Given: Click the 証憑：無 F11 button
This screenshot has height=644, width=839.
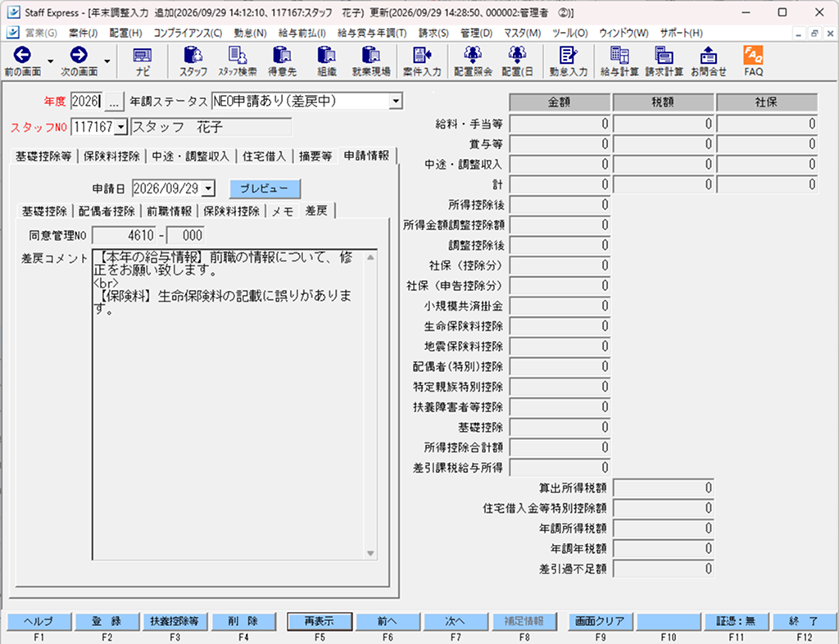Looking at the screenshot, I should click(737, 622).
